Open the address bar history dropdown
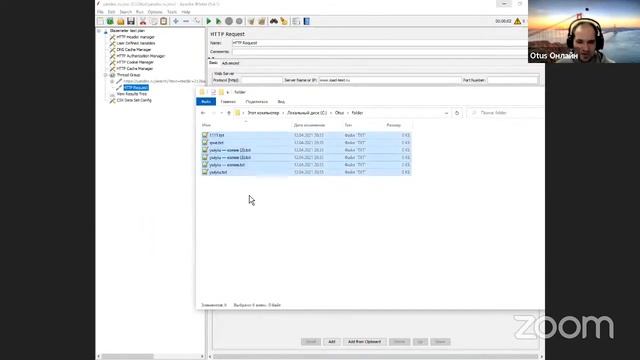The width and height of the screenshot is (640, 360). coord(446,113)
